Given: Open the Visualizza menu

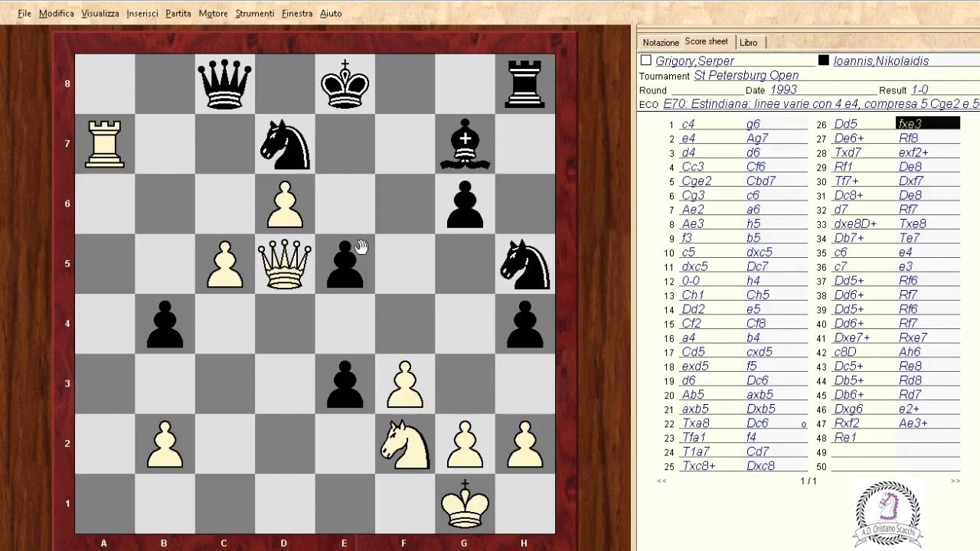Looking at the screenshot, I should point(100,13).
